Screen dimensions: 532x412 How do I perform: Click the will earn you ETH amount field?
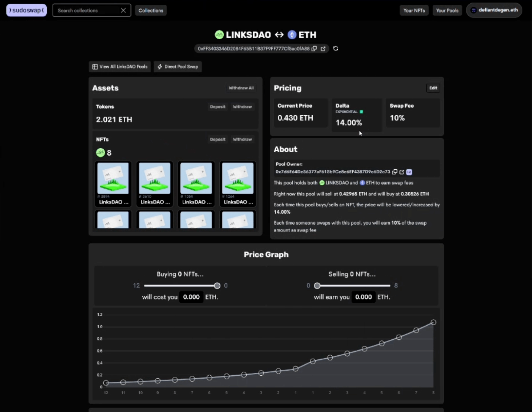pos(363,297)
